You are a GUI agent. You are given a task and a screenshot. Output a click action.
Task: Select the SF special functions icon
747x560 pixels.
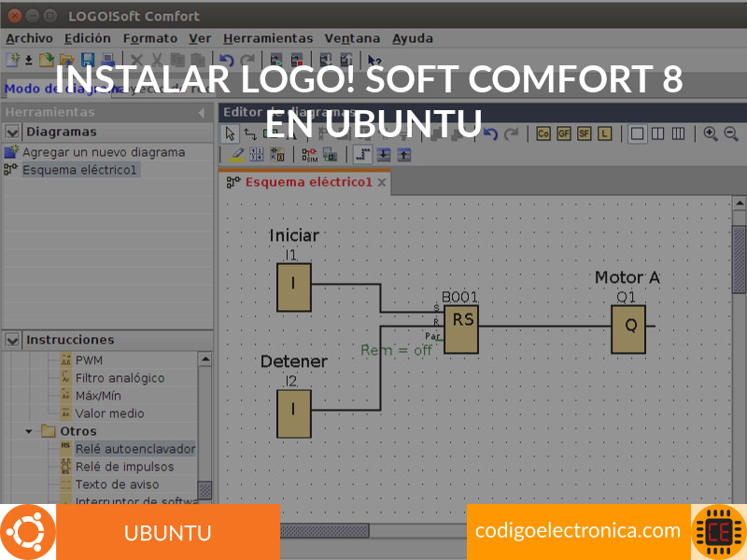click(584, 133)
